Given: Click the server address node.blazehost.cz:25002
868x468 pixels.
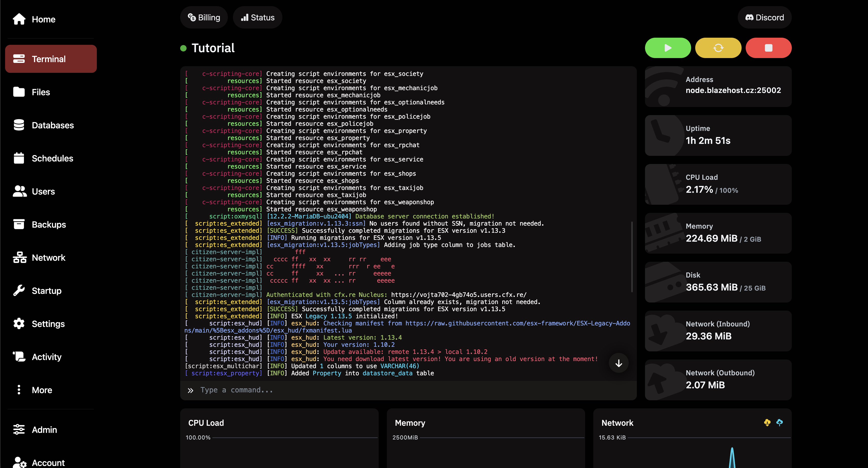Looking at the screenshot, I should coord(733,90).
